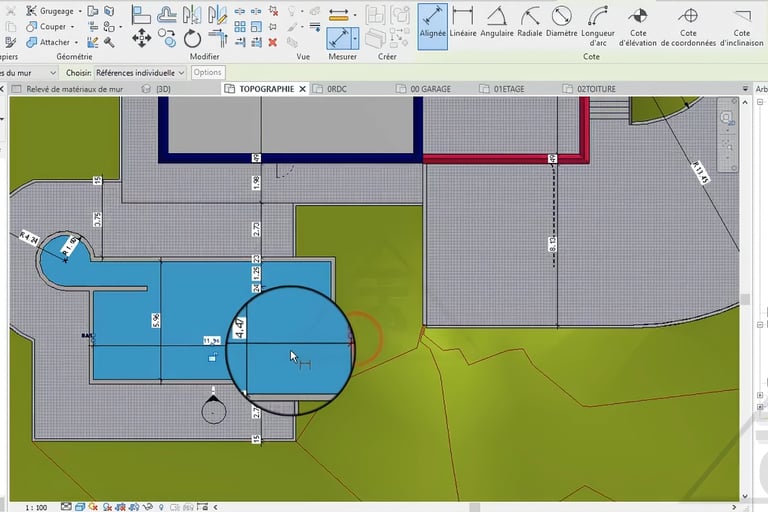Open the view tabs list dropdown arrow
The width and height of the screenshot is (768, 512).
745,89
